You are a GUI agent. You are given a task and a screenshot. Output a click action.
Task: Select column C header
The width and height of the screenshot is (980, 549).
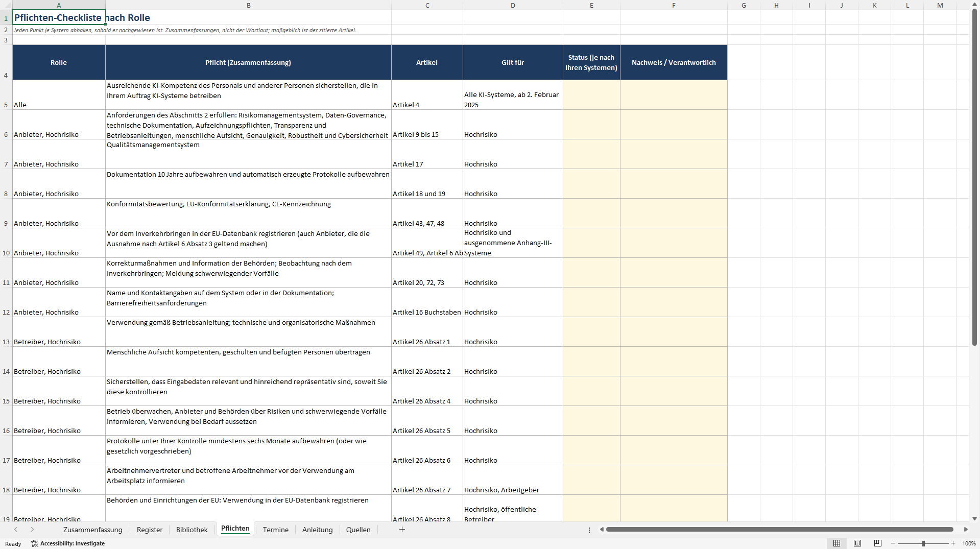pyautogui.click(x=427, y=5)
